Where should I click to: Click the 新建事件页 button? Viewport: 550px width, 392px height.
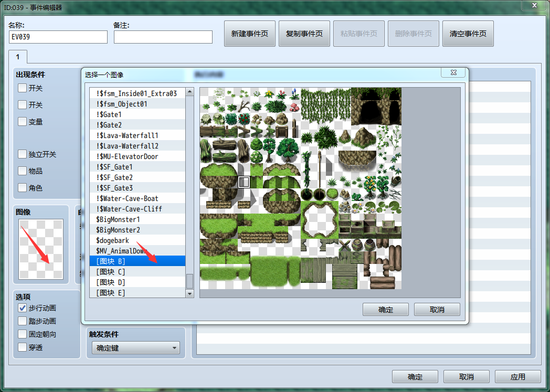click(250, 34)
